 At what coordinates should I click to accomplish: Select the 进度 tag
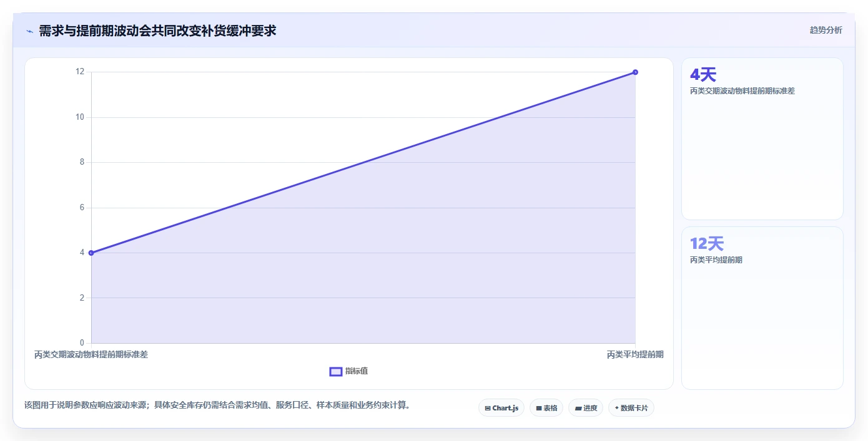(586, 408)
